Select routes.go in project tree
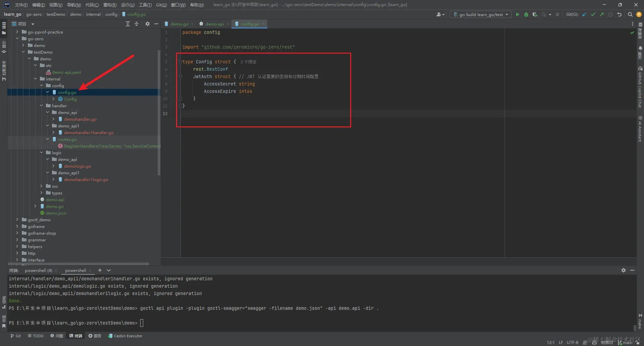This screenshot has width=644, height=346. tap(67, 139)
